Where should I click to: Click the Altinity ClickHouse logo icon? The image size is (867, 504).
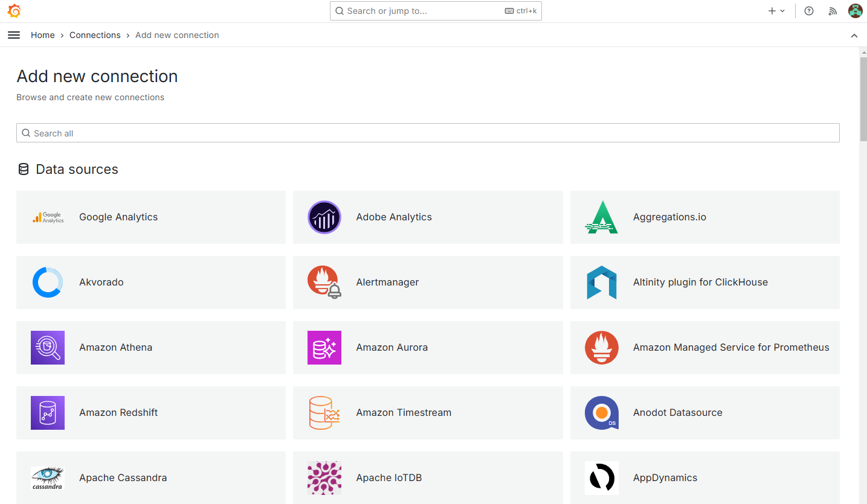(602, 282)
